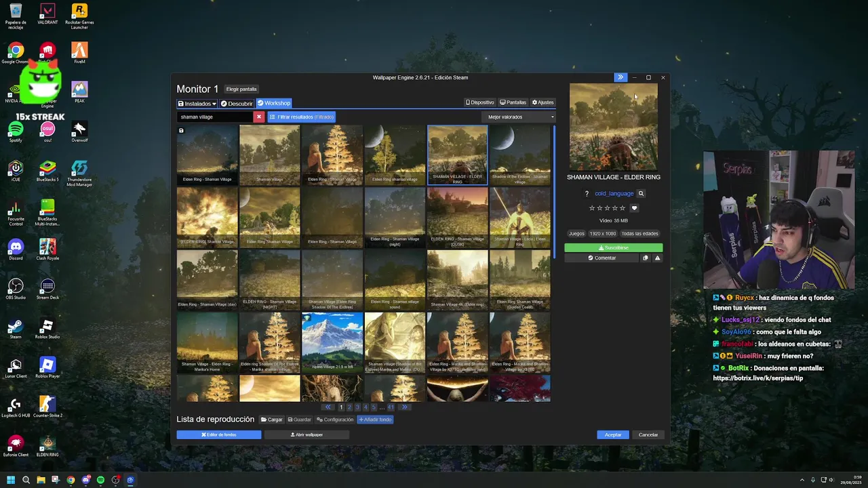Open the VALORANT desktop icon
This screenshot has height=488, width=868.
pos(47,15)
